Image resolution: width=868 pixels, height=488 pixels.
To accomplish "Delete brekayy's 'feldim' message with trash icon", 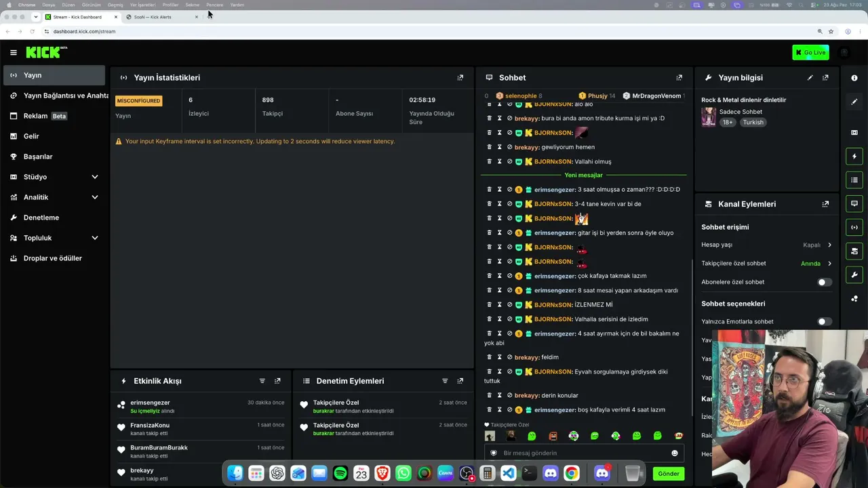I will 490,357.
